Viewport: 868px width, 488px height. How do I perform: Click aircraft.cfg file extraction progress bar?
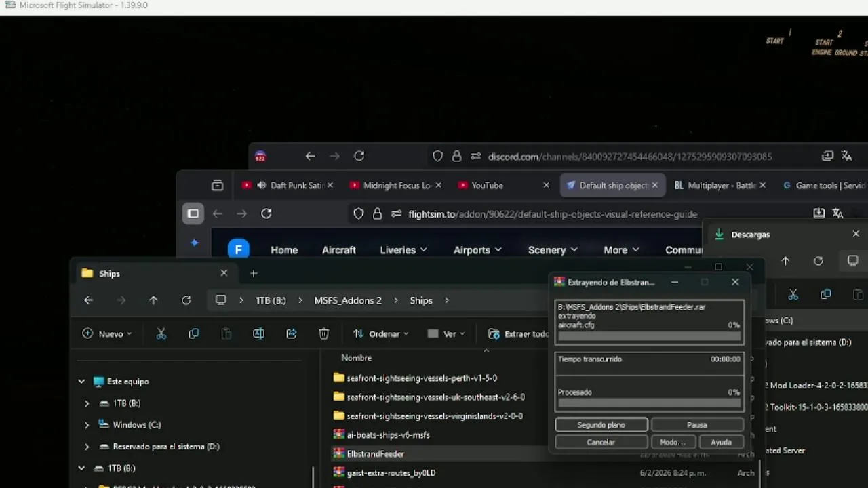(x=649, y=336)
